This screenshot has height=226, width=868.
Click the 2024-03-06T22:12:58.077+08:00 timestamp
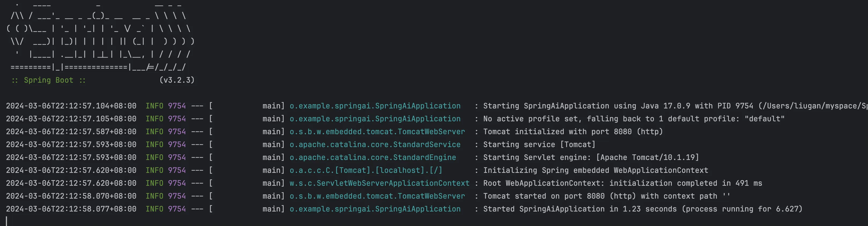point(71,209)
